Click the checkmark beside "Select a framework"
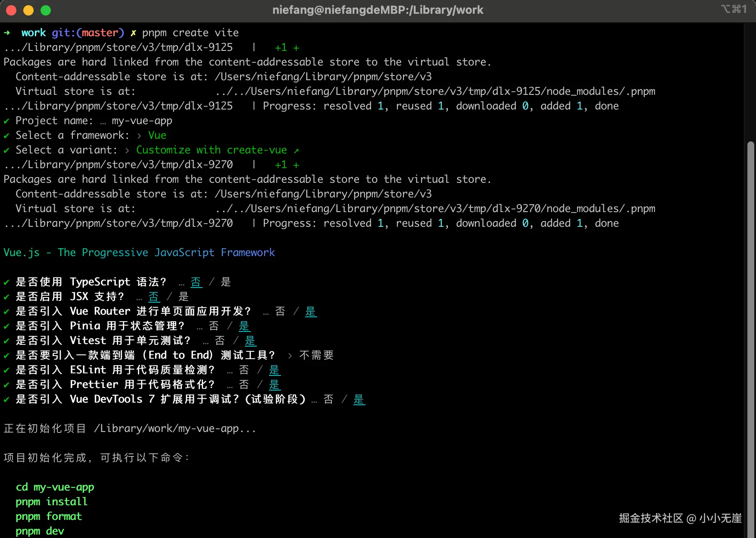Image resolution: width=756 pixels, height=538 pixels. [x=6, y=136]
